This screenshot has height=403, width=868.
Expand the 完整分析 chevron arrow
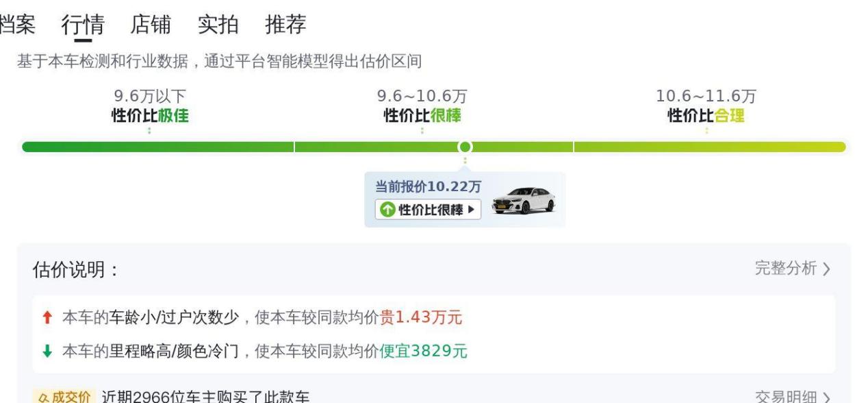(827, 269)
